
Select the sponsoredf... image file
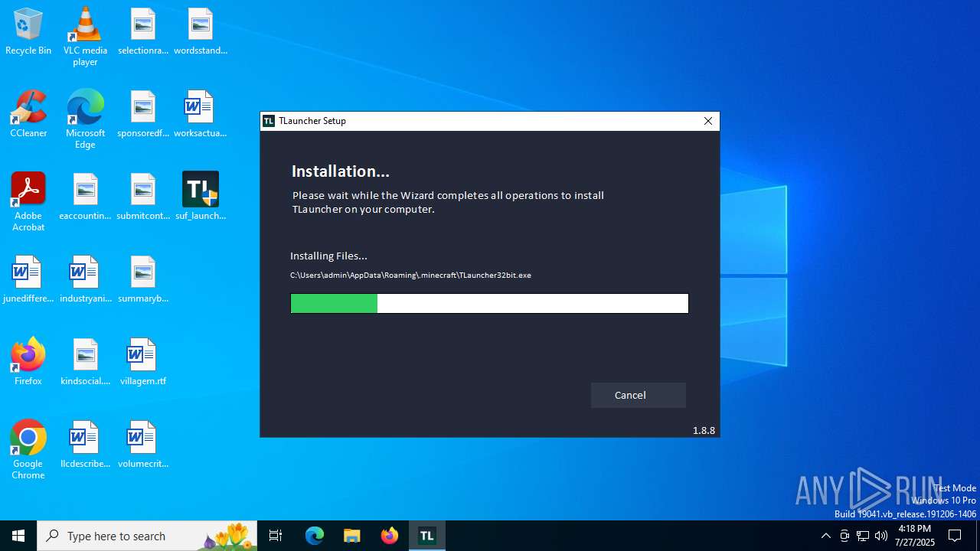pos(143,115)
